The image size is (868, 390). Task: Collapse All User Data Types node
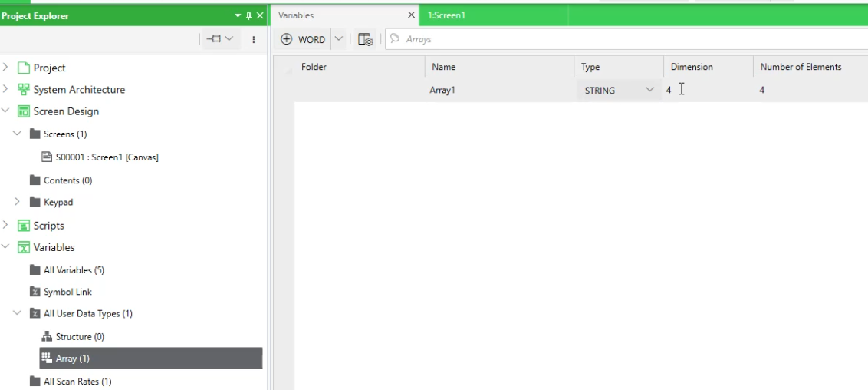pos(17,313)
